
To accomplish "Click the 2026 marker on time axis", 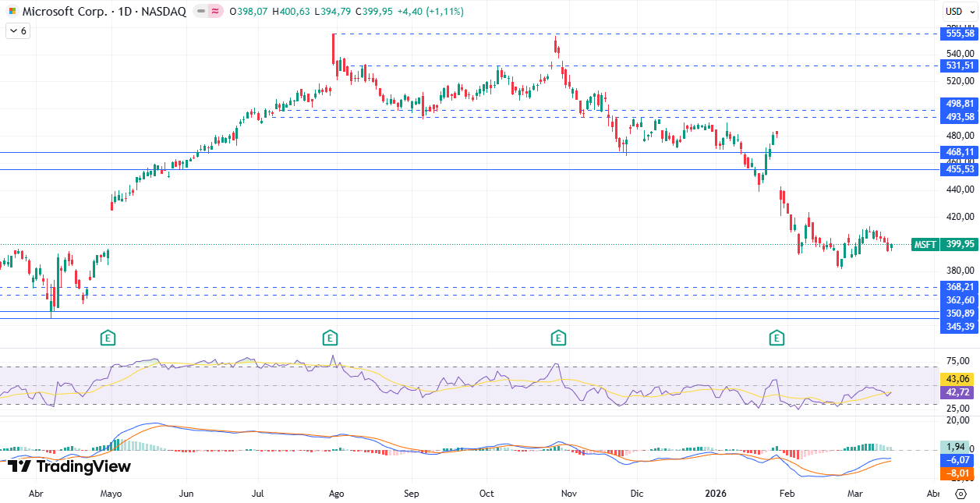I will (x=716, y=494).
